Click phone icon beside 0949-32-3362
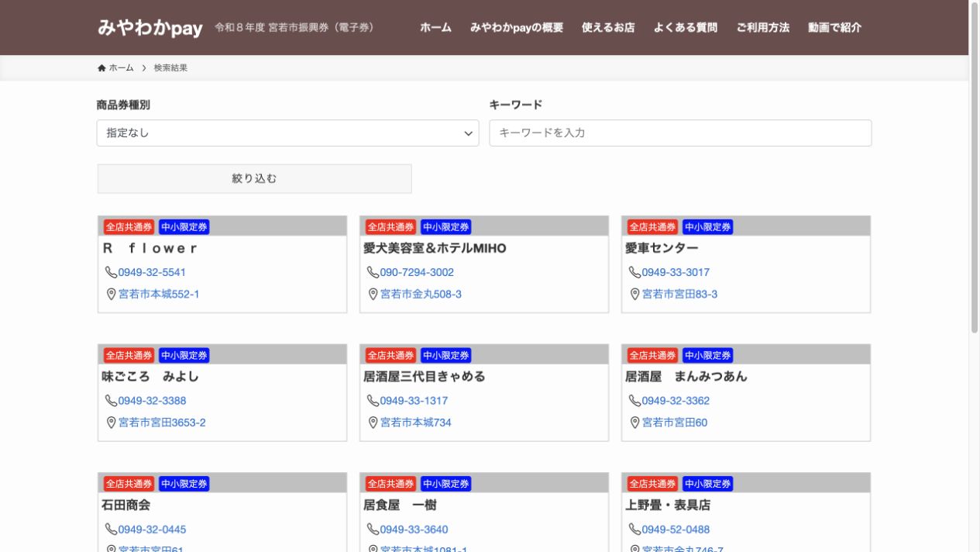 coord(634,401)
